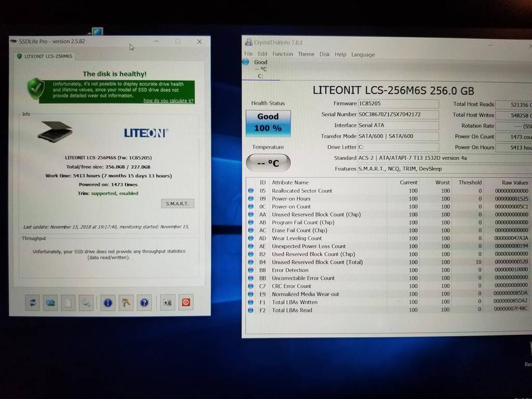
Task: Click status circle of Total LBAs Written row
Action: [x=251, y=302]
